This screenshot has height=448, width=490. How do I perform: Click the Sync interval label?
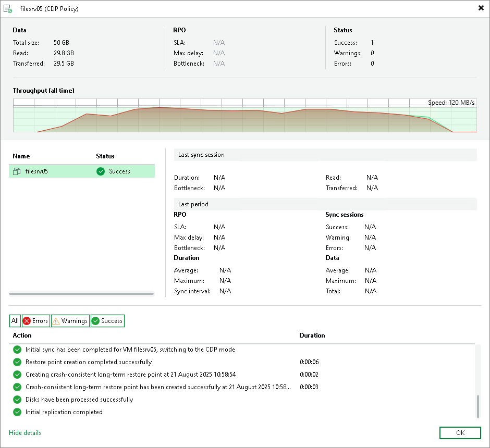pos(192,291)
